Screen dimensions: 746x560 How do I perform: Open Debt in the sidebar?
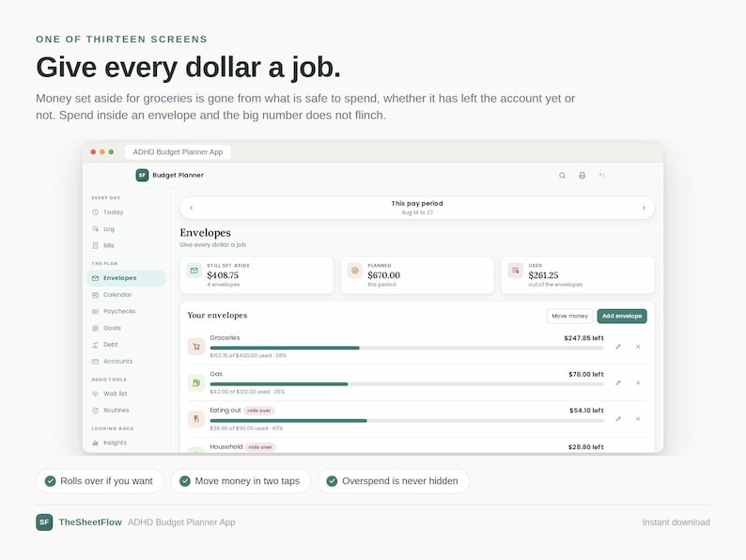click(126, 345)
